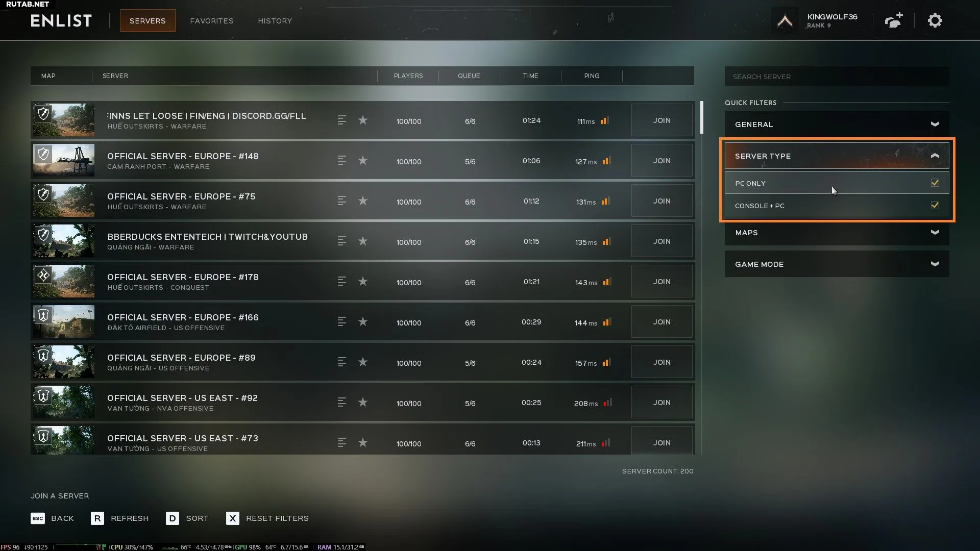The height and width of the screenshot is (551, 980).
Task: Join Official Server Europe #75
Action: (662, 201)
